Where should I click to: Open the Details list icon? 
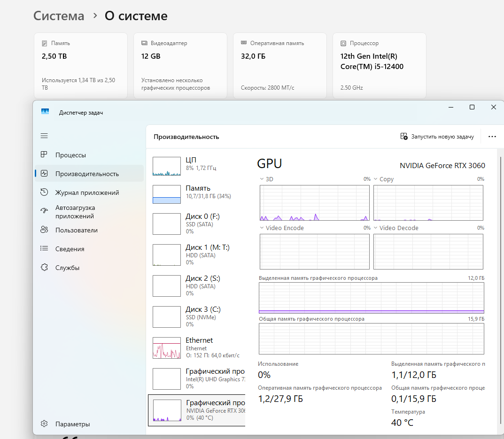(44, 249)
